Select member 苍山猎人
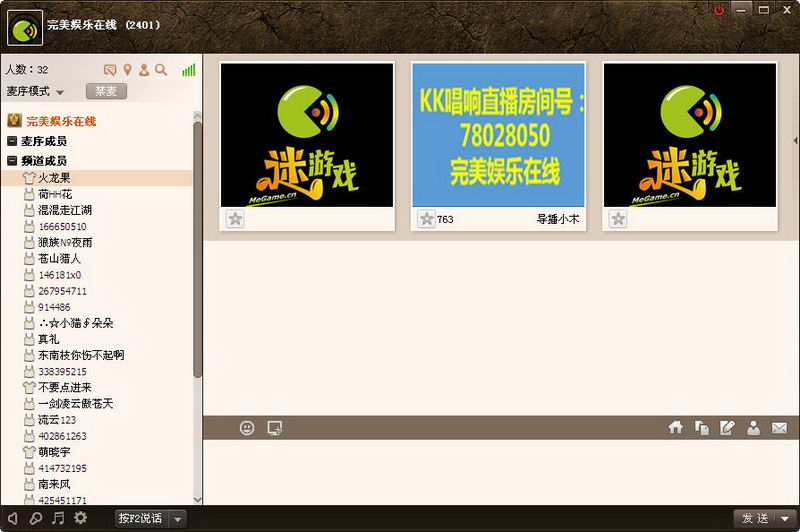This screenshot has height=532, width=800. click(x=97, y=259)
